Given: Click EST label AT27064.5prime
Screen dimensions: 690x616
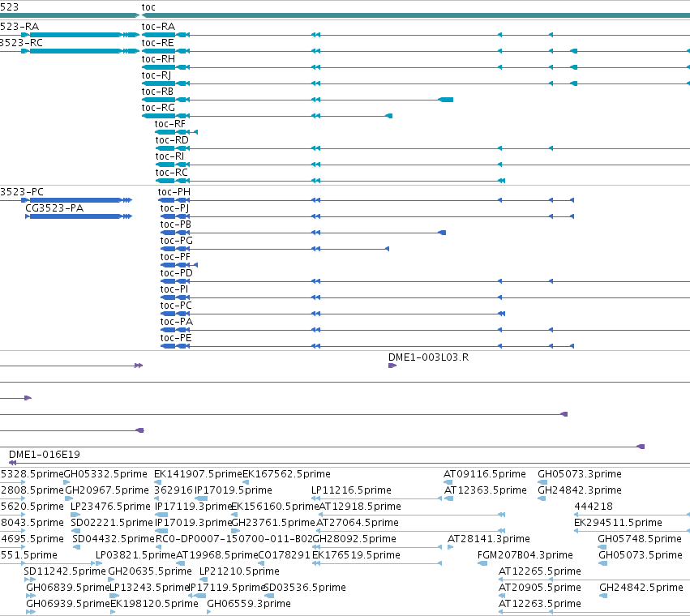Looking at the screenshot, I should coord(358,523).
